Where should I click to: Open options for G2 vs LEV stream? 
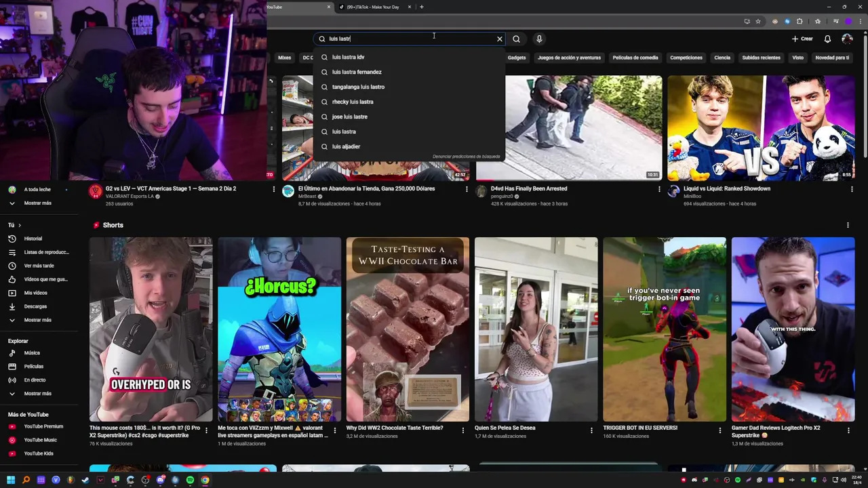pos(274,190)
